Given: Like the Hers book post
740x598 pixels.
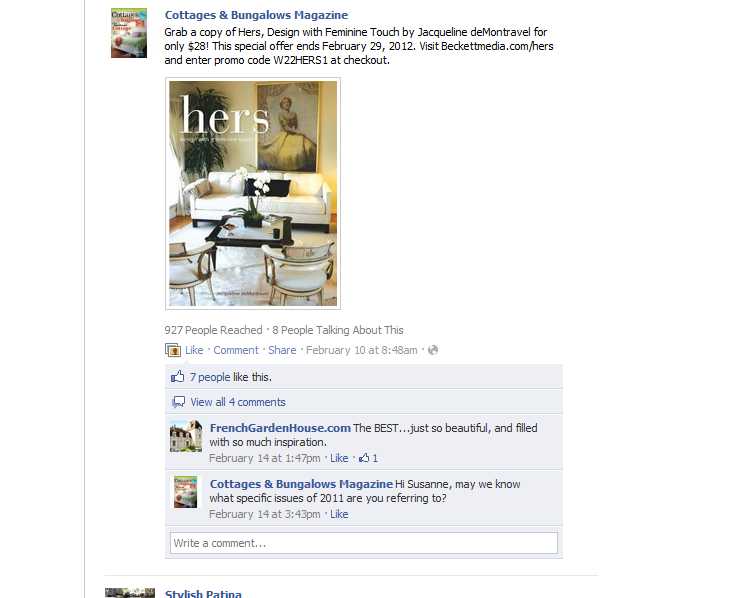Looking at the screenshot, I should (x=194, y=350).
